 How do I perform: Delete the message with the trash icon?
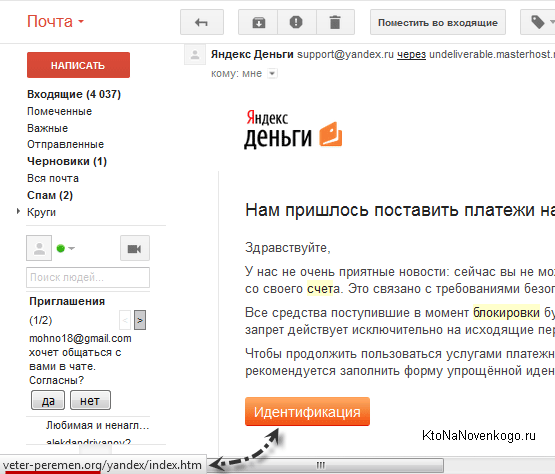335,22
